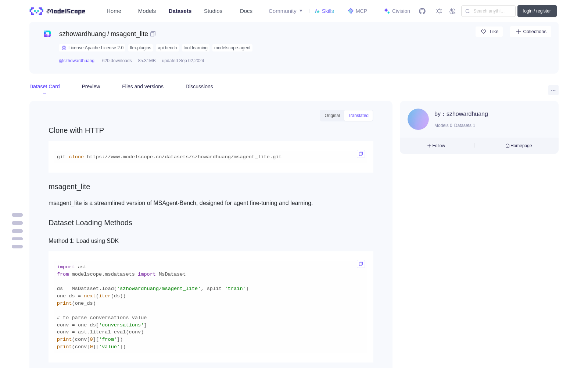Click szhowardhuang's gradient avatar
The width and height of the screenshot is (588, 368).
418,119
